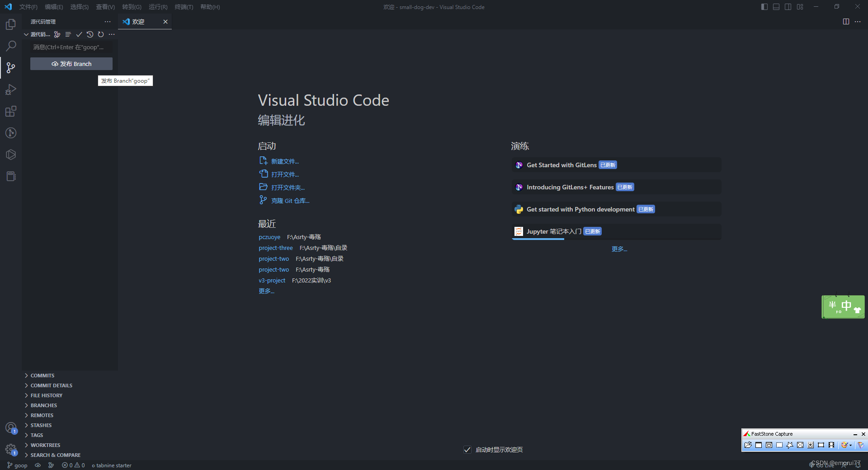Image resolution: width=868 pixels, height=470 pixels.
Task: Open the 源代码管理 panel more actions menu
Action: coord(108,22)
